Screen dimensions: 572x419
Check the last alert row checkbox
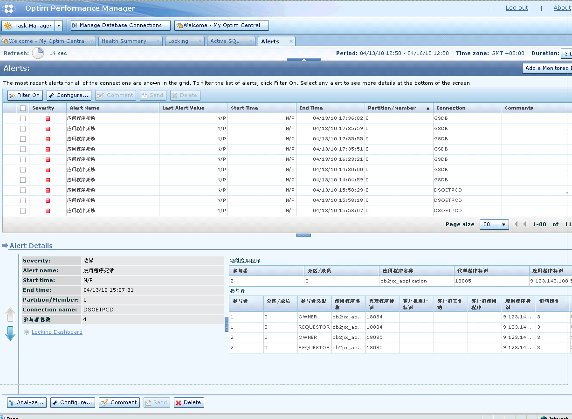23,211
